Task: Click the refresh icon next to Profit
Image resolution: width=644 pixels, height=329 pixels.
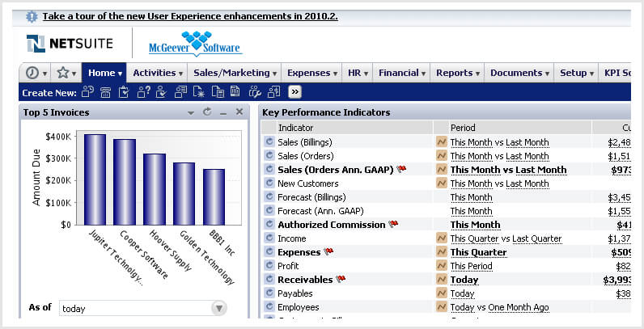Action: (269, 266)
